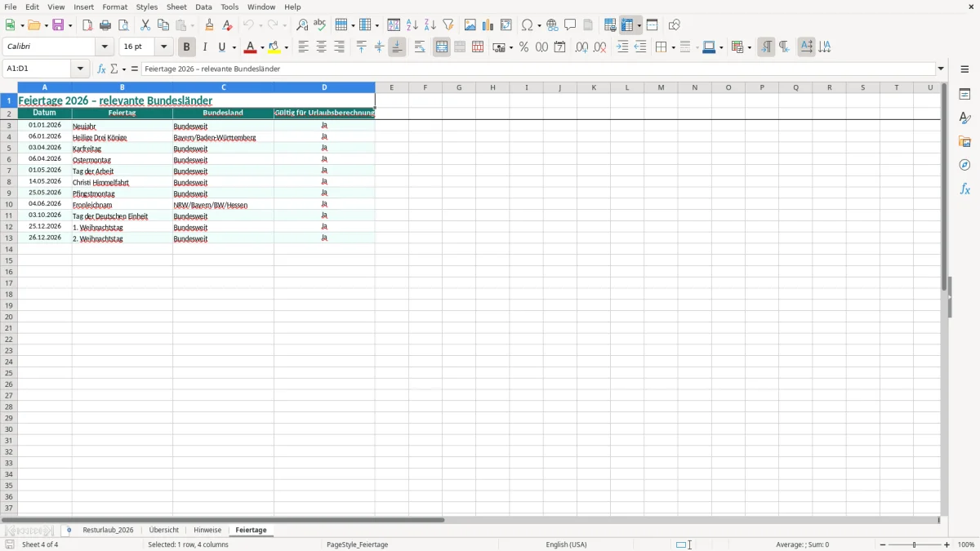This screenshot has height=551, width=980.
Task: Toggle Italic formatting
Action: [205, 47]
